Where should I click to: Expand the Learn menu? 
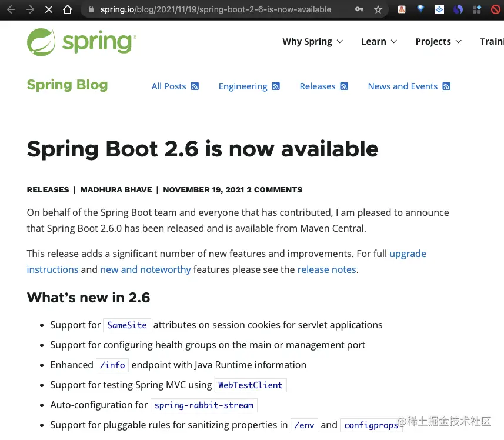tap(379, 41)
